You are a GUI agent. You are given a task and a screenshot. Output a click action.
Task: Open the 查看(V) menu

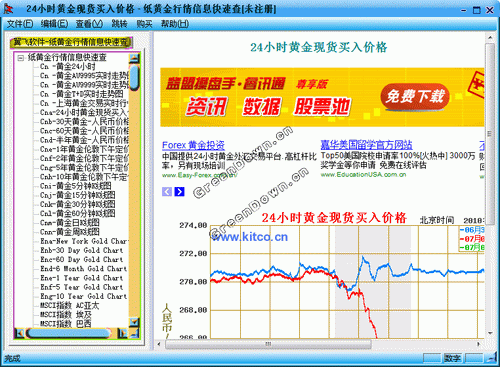[x=89, y=24]
